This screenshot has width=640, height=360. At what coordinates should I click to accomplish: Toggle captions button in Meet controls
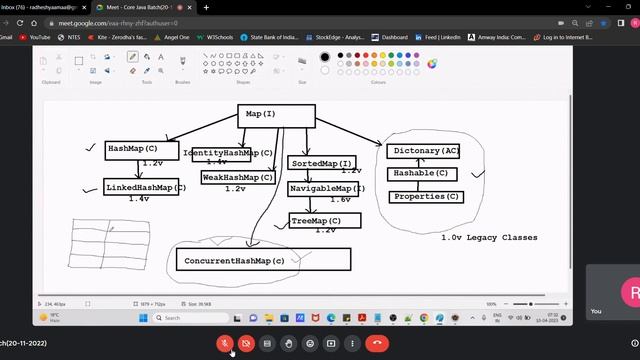click(267, 343)
